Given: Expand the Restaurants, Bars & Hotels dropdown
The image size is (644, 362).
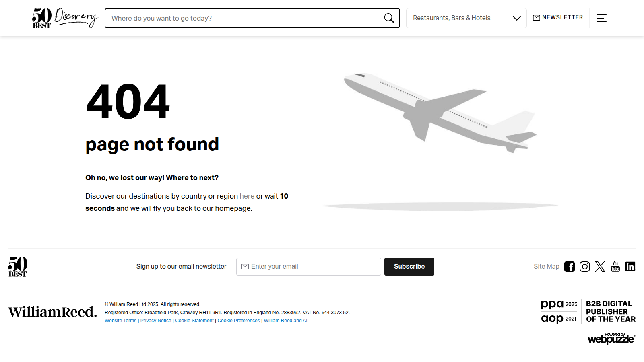Looking at the screenshot, I should point(466,18).
